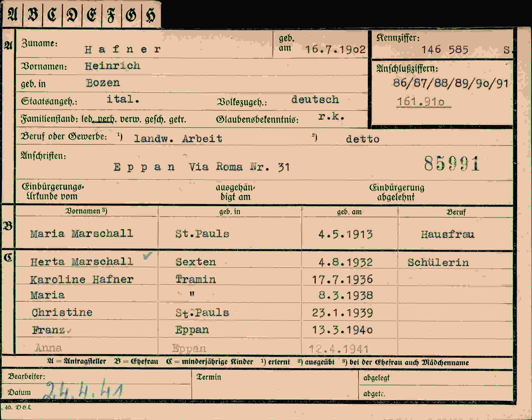Click birth date '17.7.1936'

point(342,279)
